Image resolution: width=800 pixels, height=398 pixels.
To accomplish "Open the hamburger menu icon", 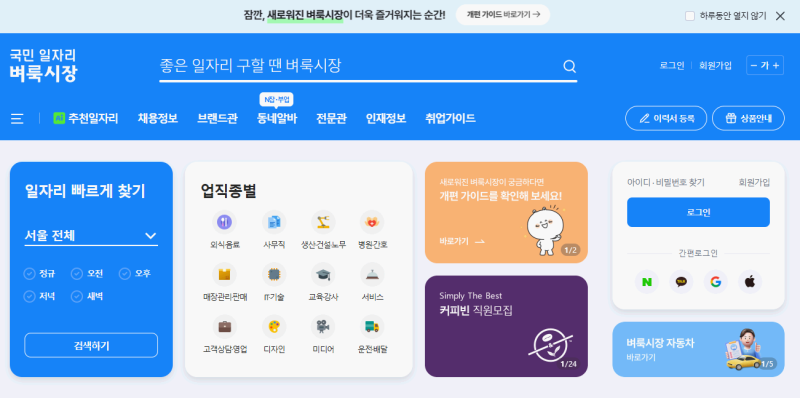I will point(17,119).
